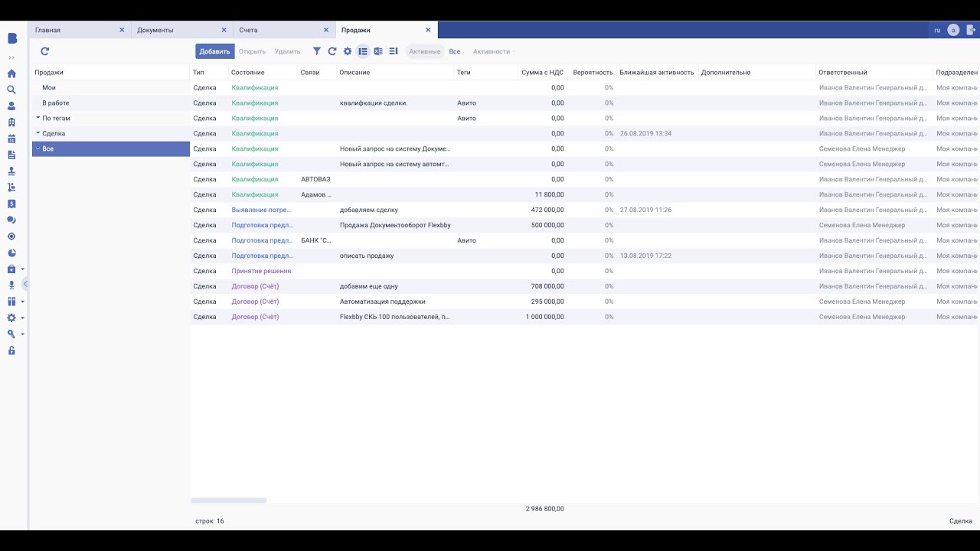Sort by Состояние column header

pos(248,72)
